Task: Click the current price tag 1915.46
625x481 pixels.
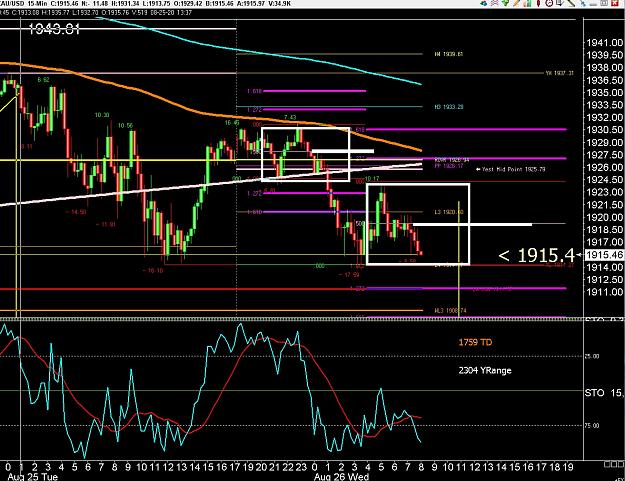Action: 605,255
